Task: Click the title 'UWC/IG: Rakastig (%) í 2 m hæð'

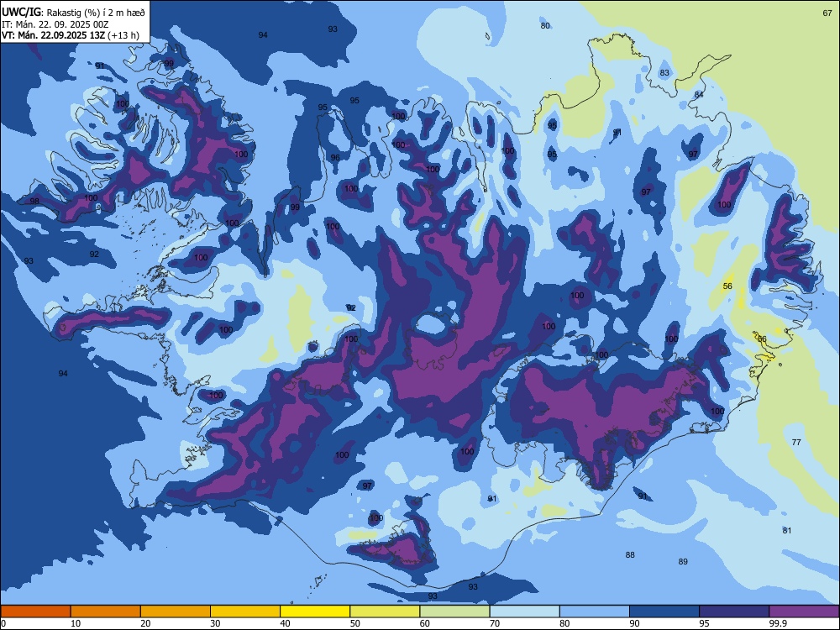Action: pos(73,12)
